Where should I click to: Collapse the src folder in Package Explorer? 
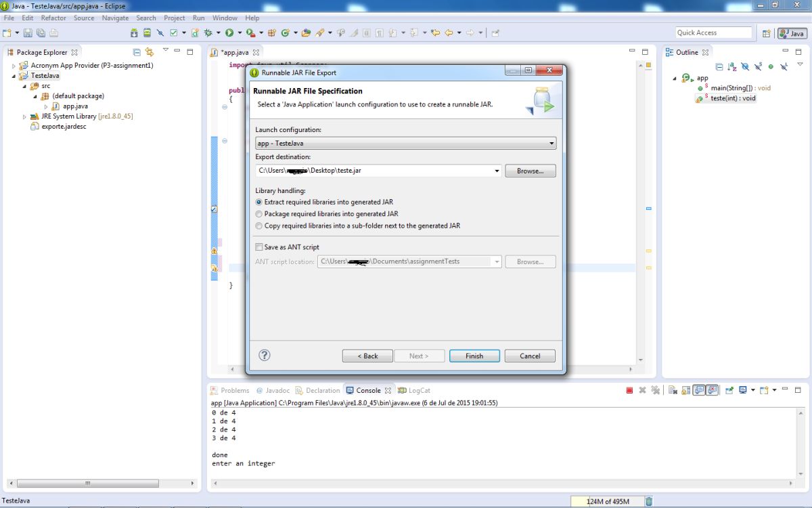click(x=25, y=86)
